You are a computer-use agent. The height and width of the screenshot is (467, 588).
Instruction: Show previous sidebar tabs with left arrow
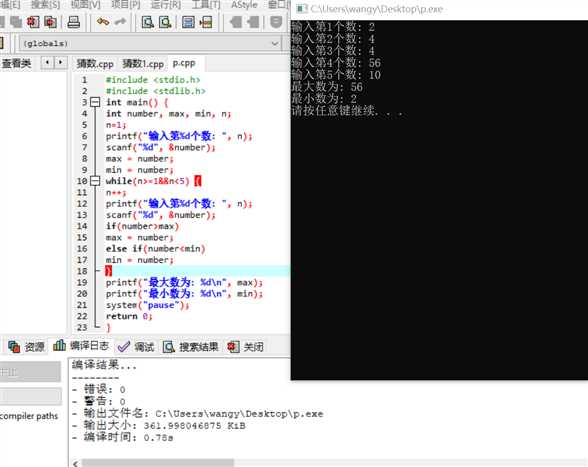click(47, 62)
